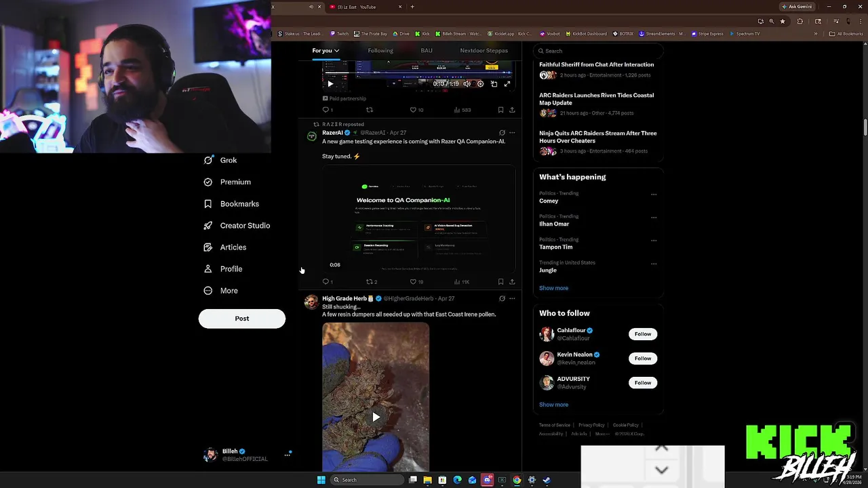Bookmark the paid partnership post
Image resolution: width=868 pixels, height=488 pixels.
tap(500, 110)
